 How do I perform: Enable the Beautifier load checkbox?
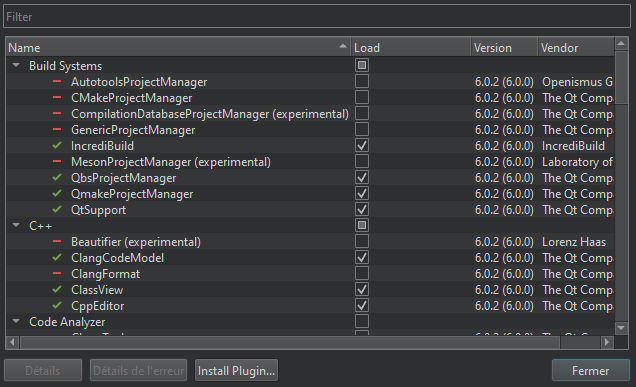click(362, 241)
